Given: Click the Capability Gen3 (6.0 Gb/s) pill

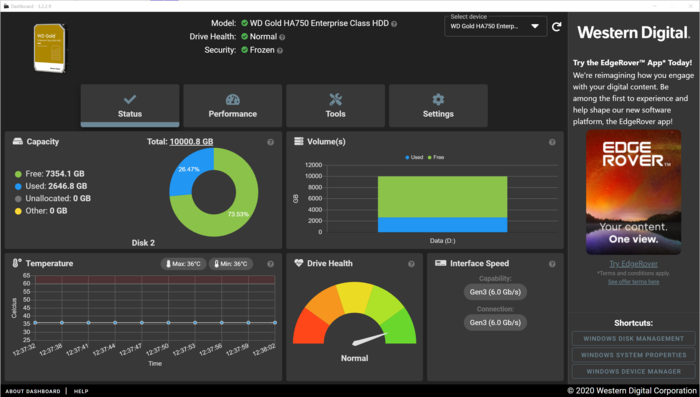Looking at the screenshot, I should coord(495,292).
